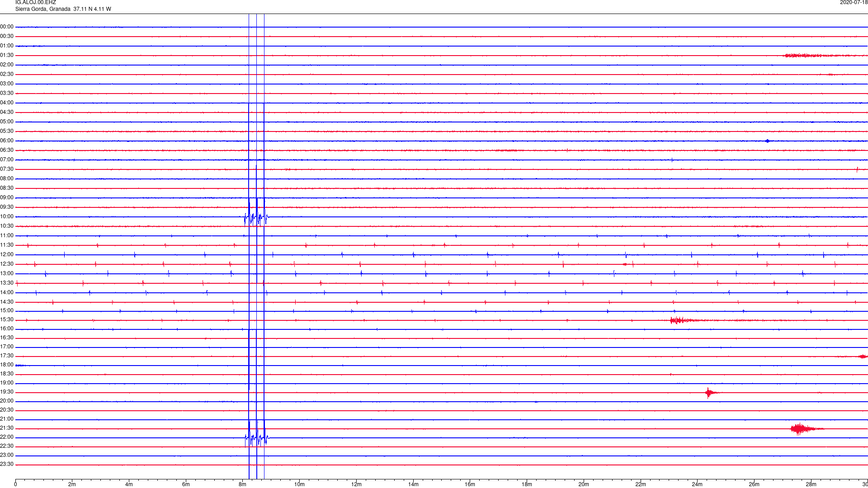Click the 6m tick label on time axis

point(186,485)
